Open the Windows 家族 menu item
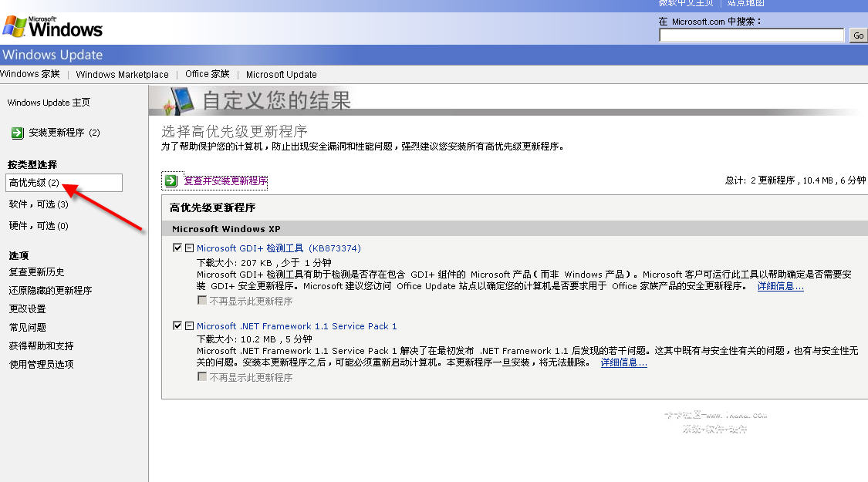Viewport: 868px width, 482px height. (x=30, y=74)
